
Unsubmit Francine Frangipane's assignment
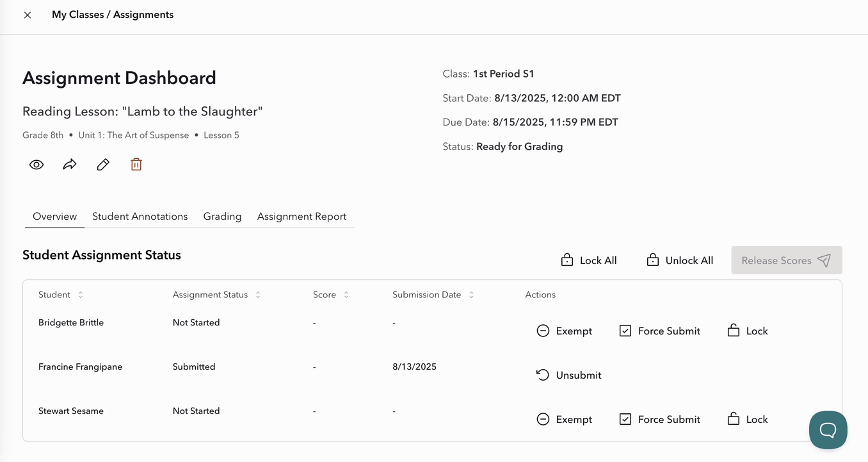tap(568, 375)
